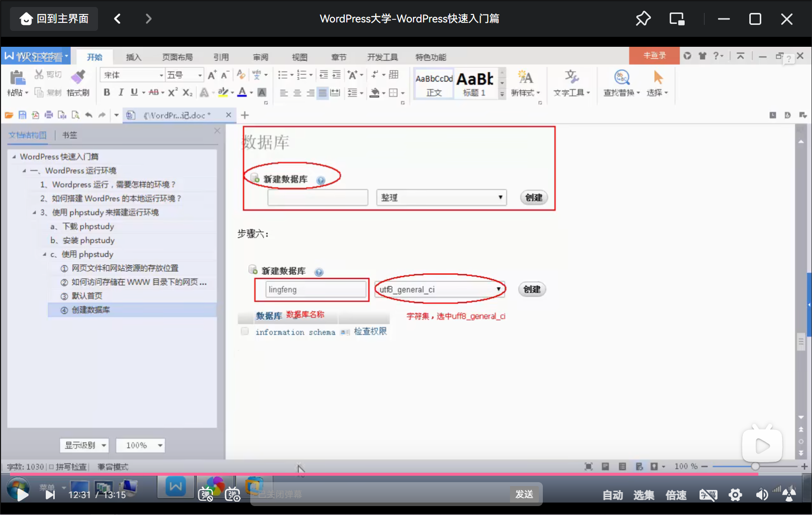Switch to the Page Layout tab
Viewport: 812px width, 515px height.
coord(177,57)
